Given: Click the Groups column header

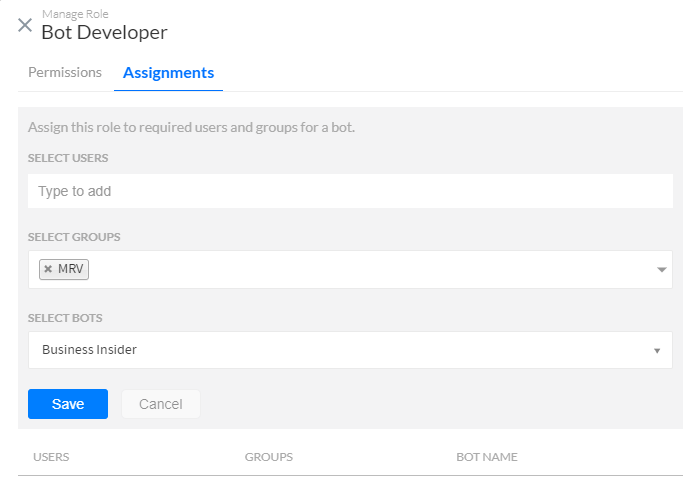Looking at the screenshot, I should 268,457.
